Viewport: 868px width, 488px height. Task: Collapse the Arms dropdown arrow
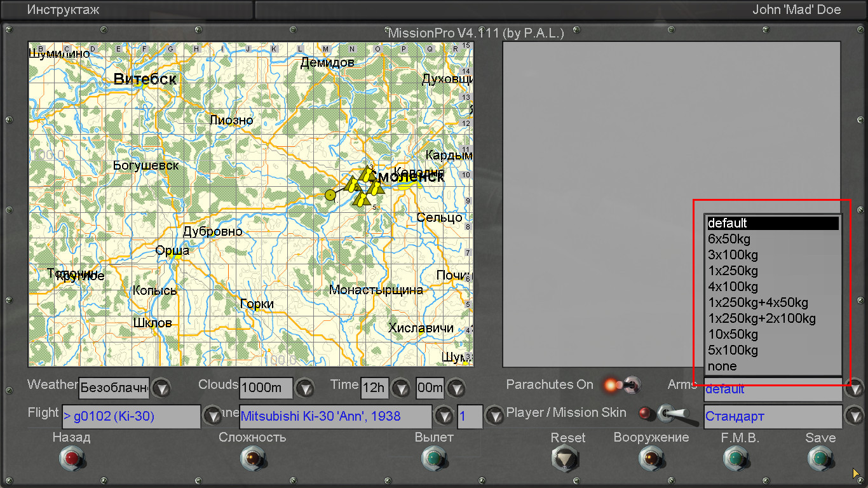pyautogui.click(x=854, y=388)
